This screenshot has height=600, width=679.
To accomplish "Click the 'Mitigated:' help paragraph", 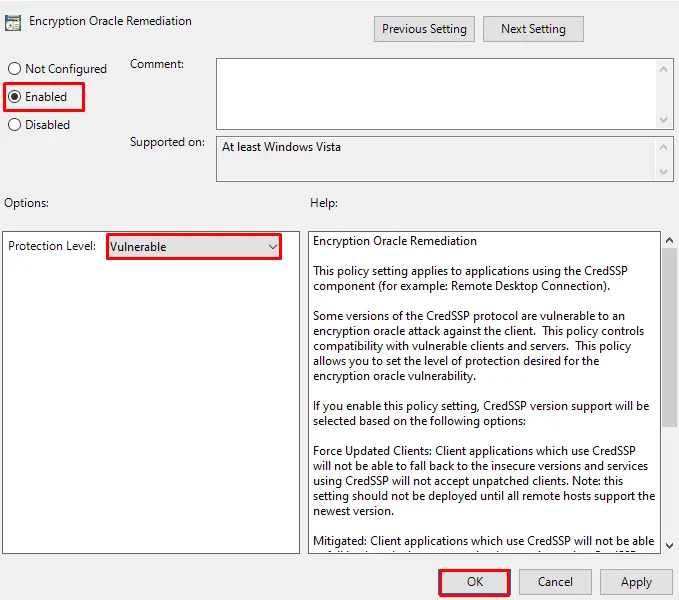I will coord(484,545).
